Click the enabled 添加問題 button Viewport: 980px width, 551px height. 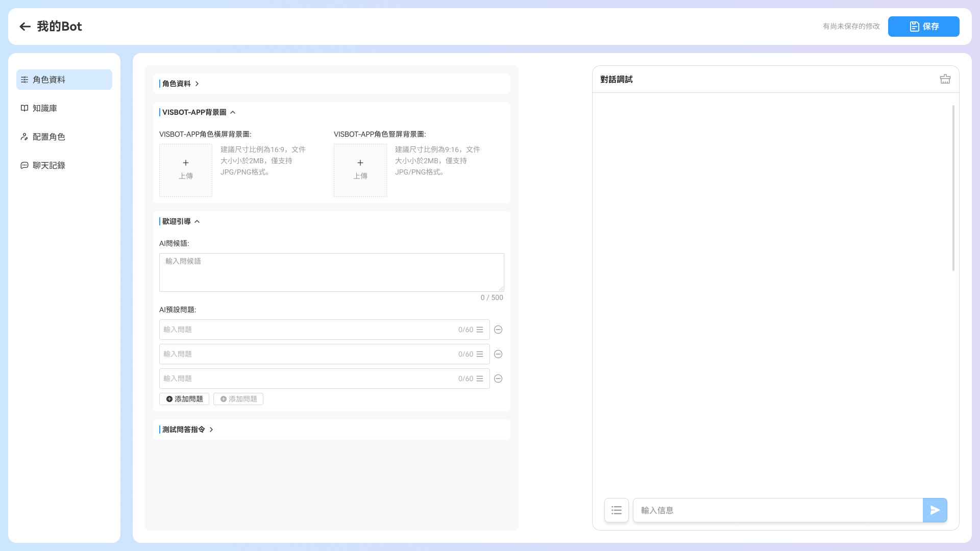[184, 399]
